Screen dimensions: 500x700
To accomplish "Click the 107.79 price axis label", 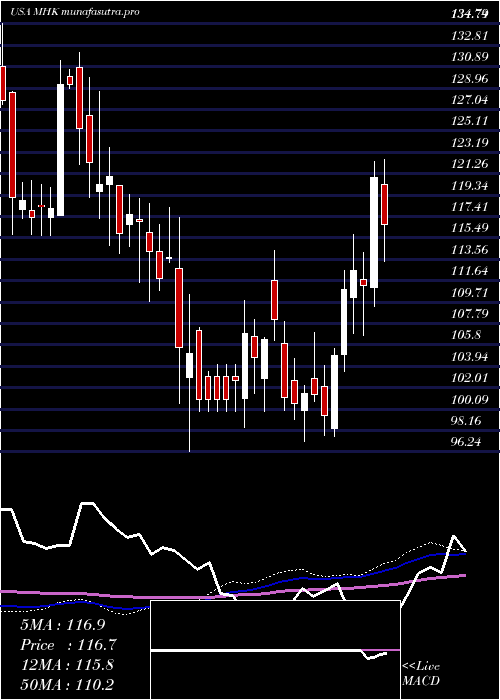I will coord(469,314).
